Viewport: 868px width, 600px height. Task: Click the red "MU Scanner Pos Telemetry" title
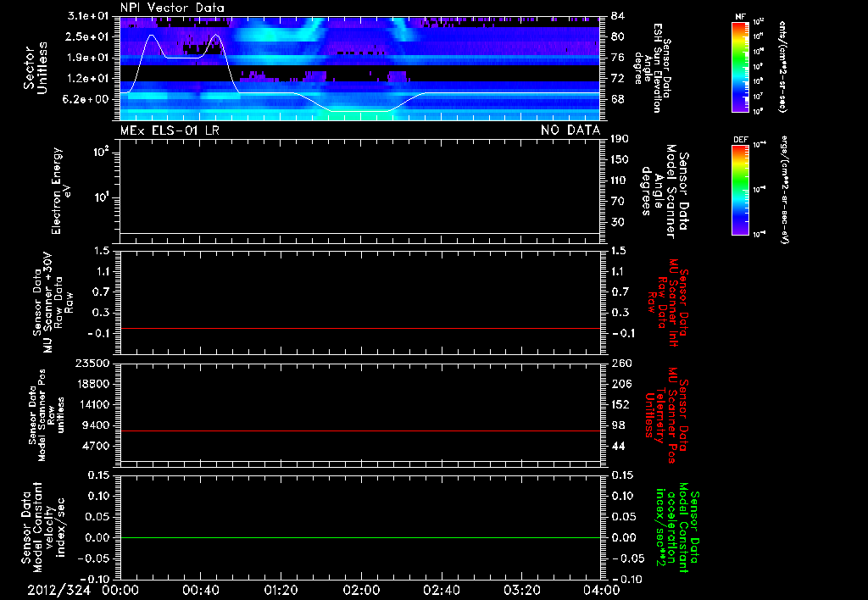tap(668, 415)
